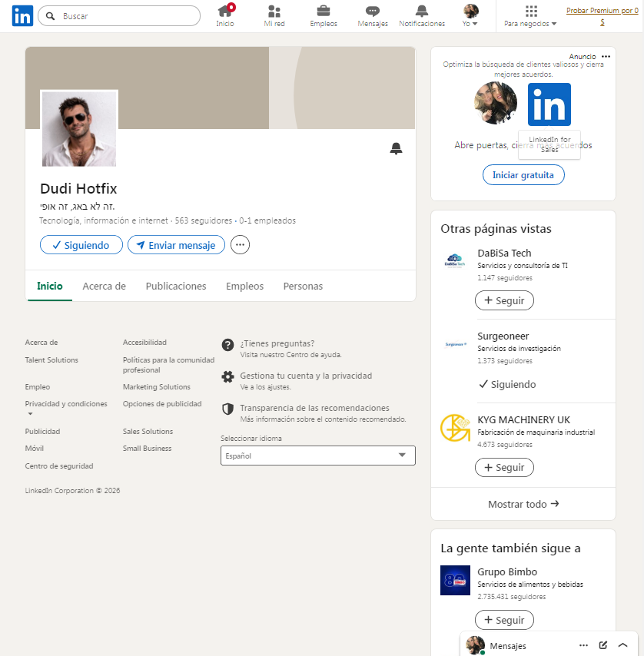The height and width of the screenshot is (656, 644).
Task: Click Enviar mensaje button
Action: click(176, 245)
